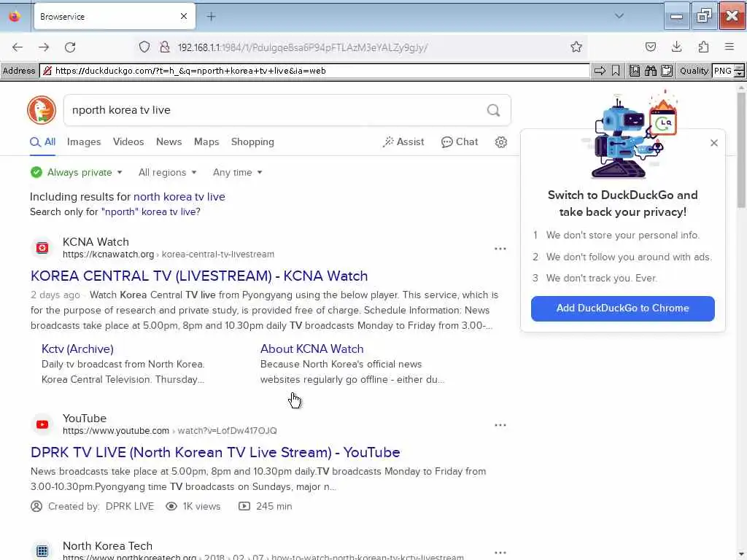
Task: Click the Firefox back arrow
Action: [x=18, y=47]
